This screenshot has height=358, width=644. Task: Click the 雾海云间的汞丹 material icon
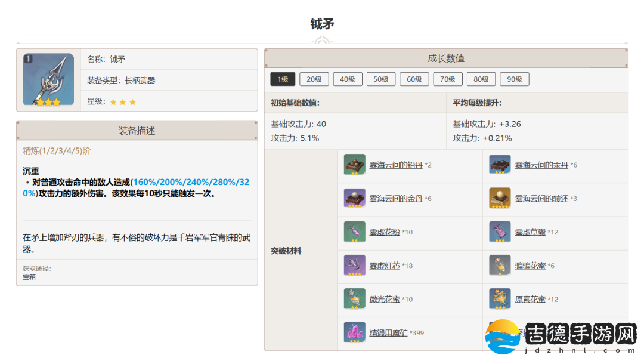point(500,165)
